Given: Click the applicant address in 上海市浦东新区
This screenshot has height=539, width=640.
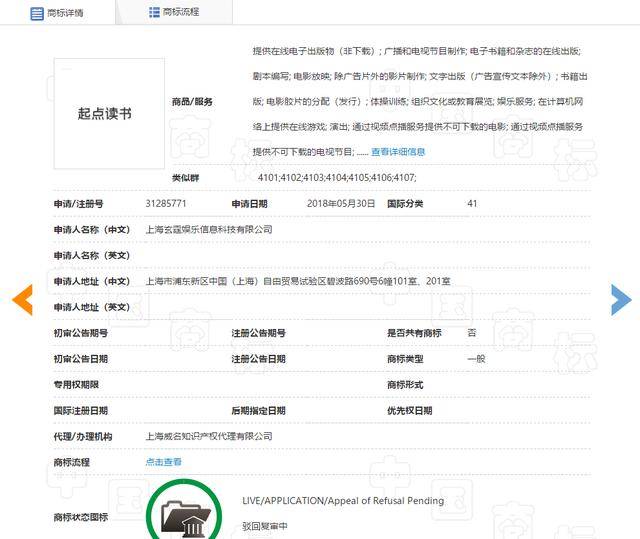Looking at the screenshot, I should point(297,281).
